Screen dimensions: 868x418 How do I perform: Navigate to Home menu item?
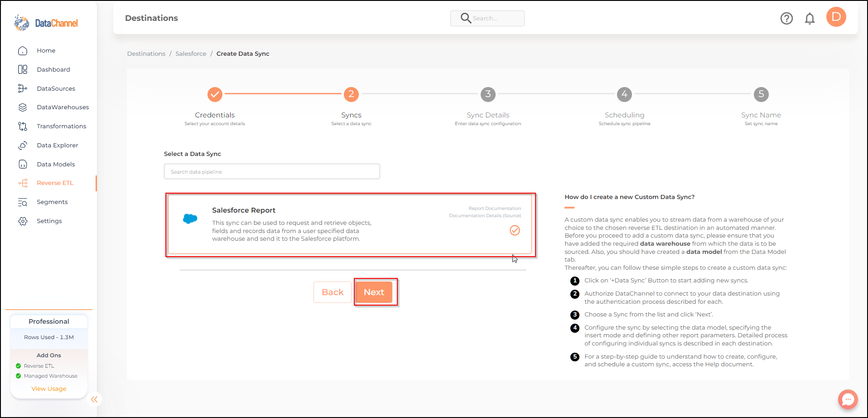[46, 51]
